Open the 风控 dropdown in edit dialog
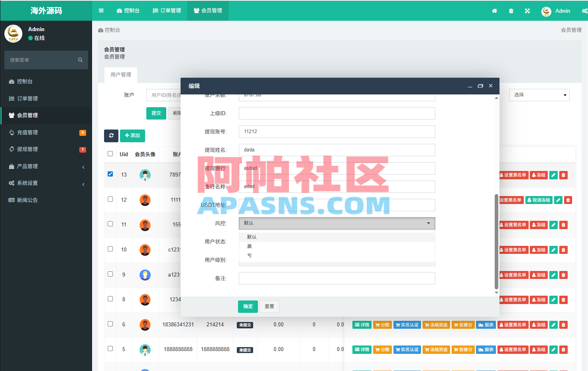588x371 pixels. point(336,223)
